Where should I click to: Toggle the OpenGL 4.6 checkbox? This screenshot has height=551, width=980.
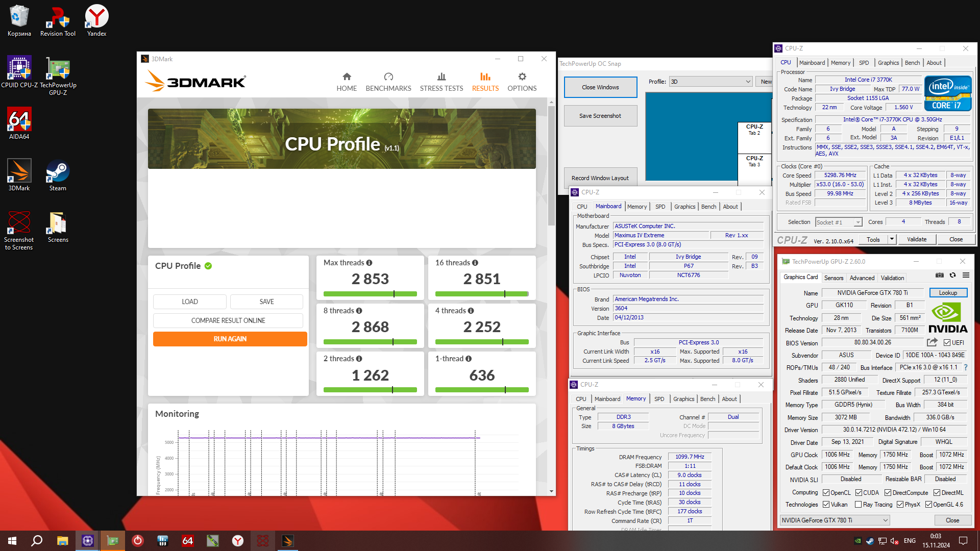click(928, 505)
